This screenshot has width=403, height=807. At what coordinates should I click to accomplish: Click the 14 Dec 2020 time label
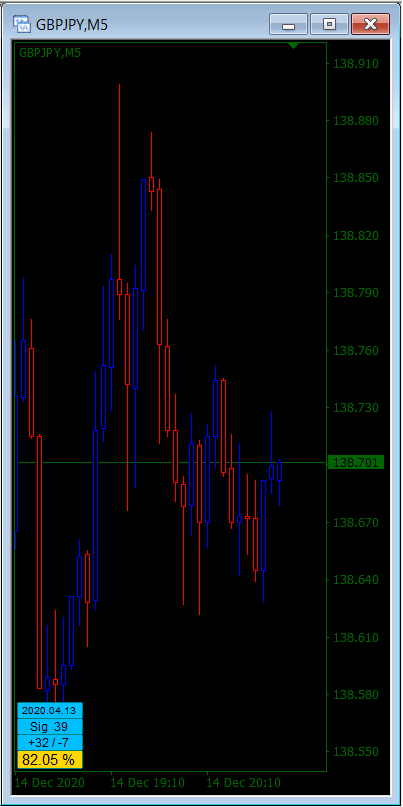49,783
